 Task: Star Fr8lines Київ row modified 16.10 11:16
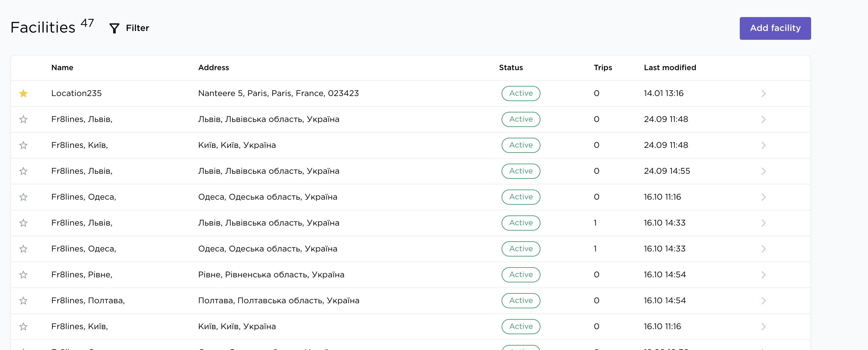(23, 326)
